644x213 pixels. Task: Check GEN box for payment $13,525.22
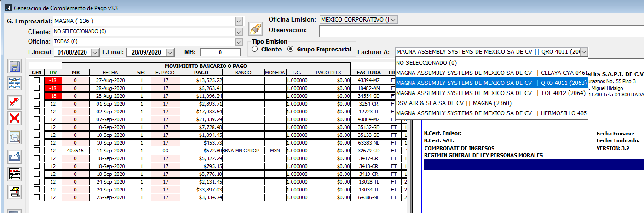coord(36,80)
